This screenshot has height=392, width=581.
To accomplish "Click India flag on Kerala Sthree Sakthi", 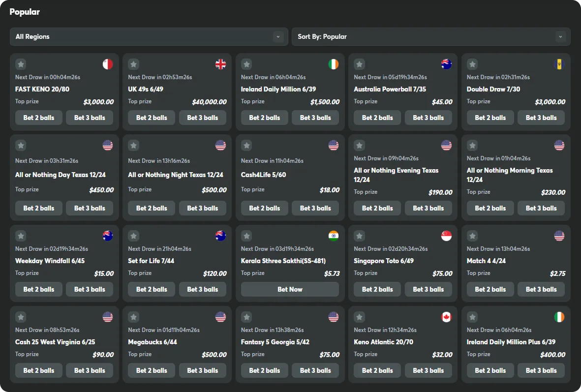I will (x=334, y=236).
